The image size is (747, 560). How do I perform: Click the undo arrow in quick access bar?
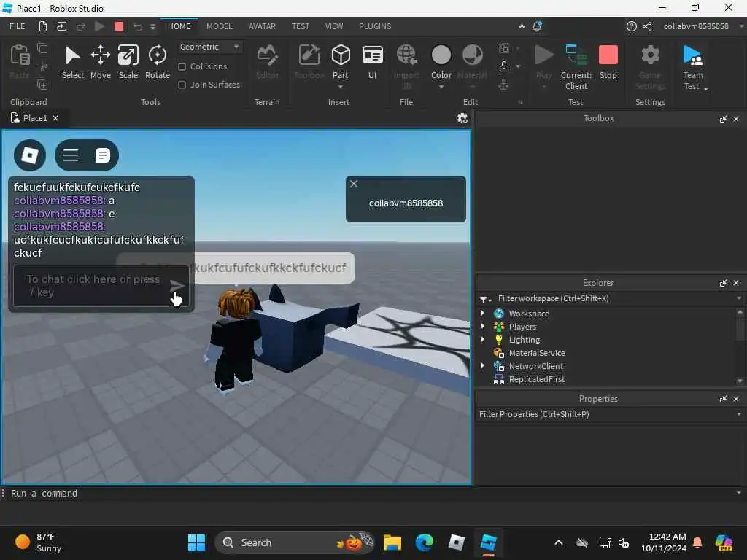pos(138,26)
